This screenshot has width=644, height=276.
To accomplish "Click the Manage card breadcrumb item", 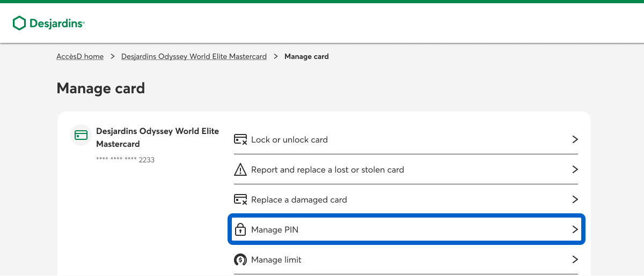I will pyautogui.click(x=306, y=56).
